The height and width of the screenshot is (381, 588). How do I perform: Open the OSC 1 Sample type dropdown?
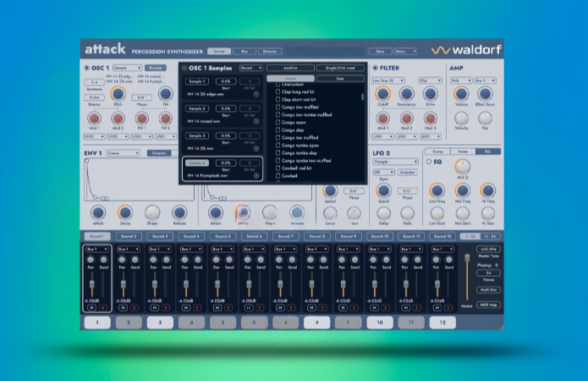click(x=127, y=68)
